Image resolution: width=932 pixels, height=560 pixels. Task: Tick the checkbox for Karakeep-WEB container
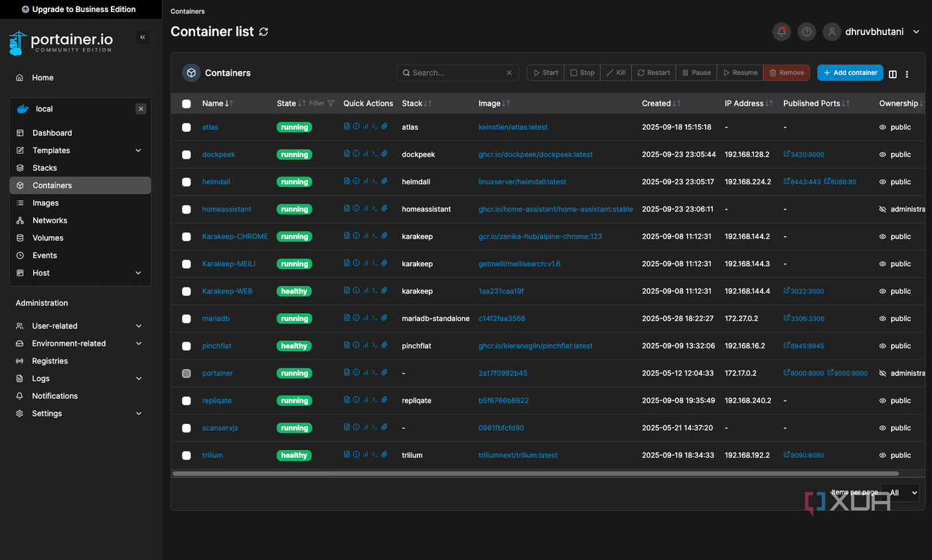[187, 291]
